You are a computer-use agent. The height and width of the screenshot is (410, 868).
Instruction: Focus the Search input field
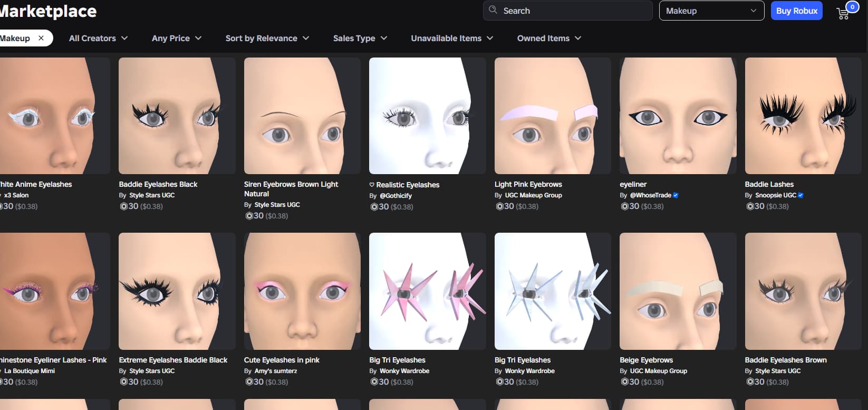tap(567, 11)
